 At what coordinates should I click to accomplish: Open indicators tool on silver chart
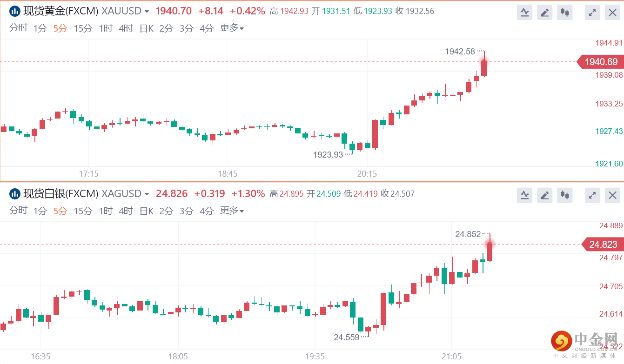pyautogui.click(x=524, y=195)
